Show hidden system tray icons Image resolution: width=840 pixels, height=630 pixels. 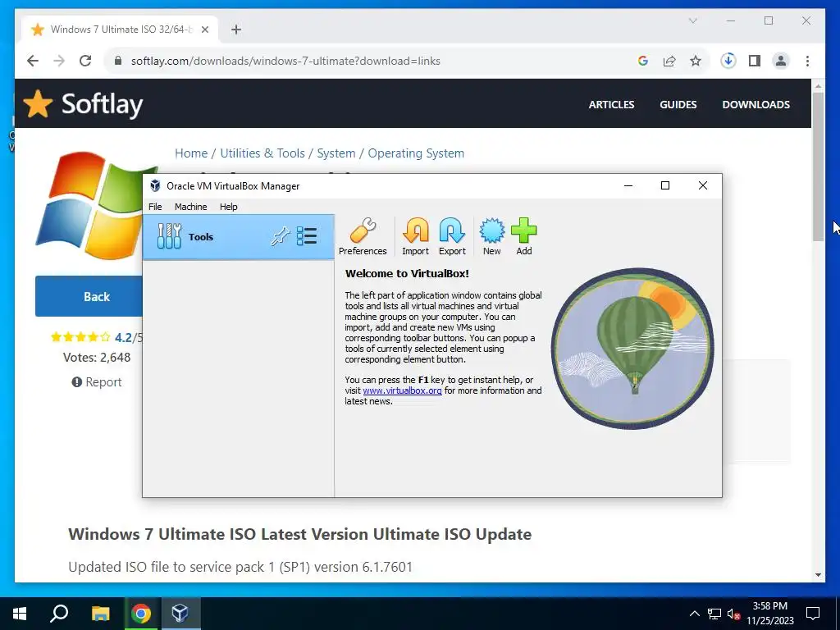pyautogui.click(x=694, y=614)
